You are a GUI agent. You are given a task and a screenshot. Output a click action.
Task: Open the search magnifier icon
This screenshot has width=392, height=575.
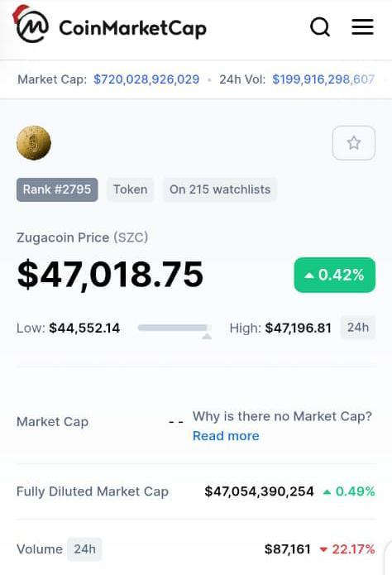pyautogui.click(x=320, y=27)
